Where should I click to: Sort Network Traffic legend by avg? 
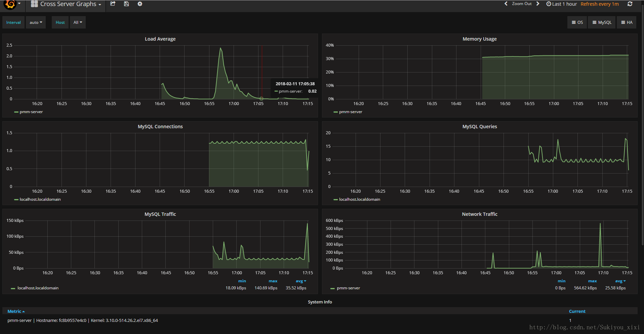coord(620,281)
